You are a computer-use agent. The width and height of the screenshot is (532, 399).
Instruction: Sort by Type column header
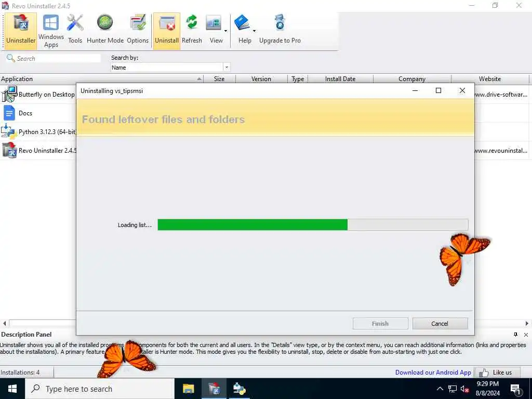pos(298,79)
